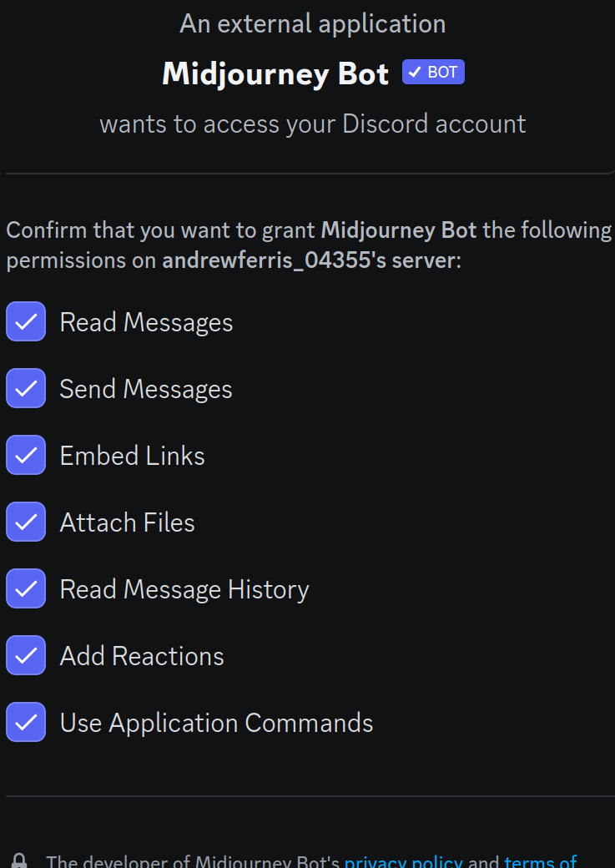Toggle Read Message History checkbox
The image size is (615, 868).
point(26,588)
